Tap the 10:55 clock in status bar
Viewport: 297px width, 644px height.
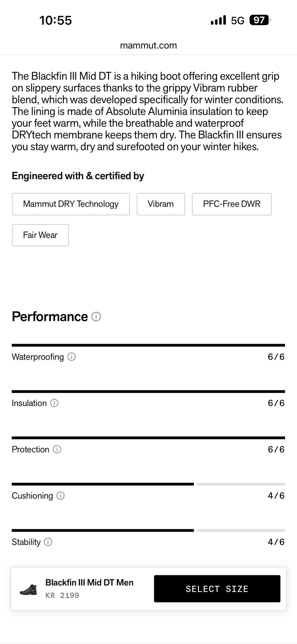[56, 20]
